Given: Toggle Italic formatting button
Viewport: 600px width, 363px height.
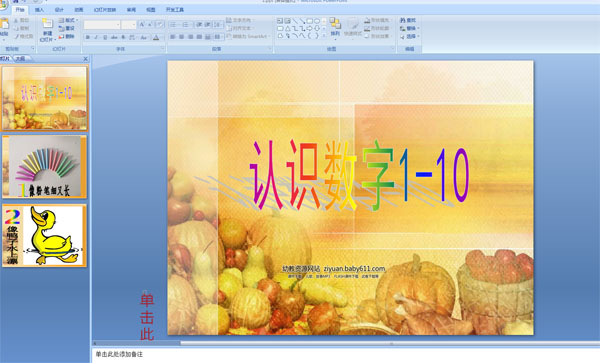Looking at the screenshot, I should 96,37.
